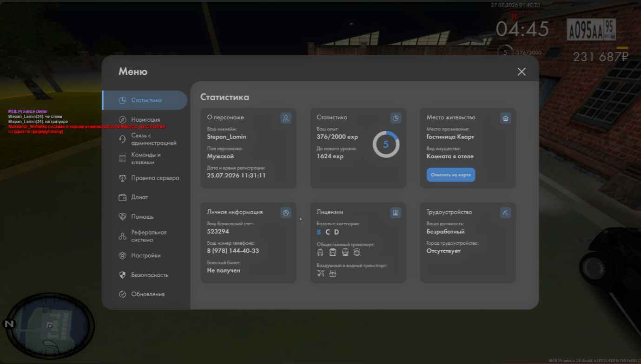641x364 pixels.
Task: Click the level 5 progress ring
Action: 386,144
